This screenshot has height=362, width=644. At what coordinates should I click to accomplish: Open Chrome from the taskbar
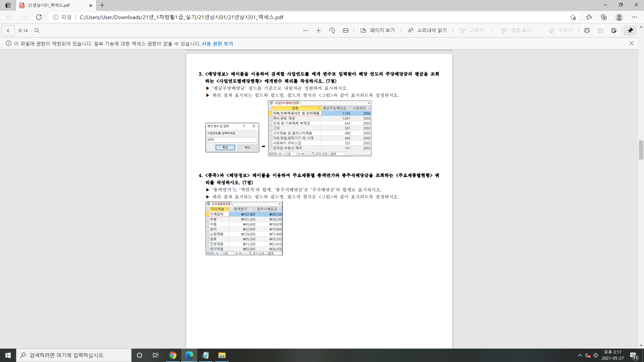coord(173,355)
